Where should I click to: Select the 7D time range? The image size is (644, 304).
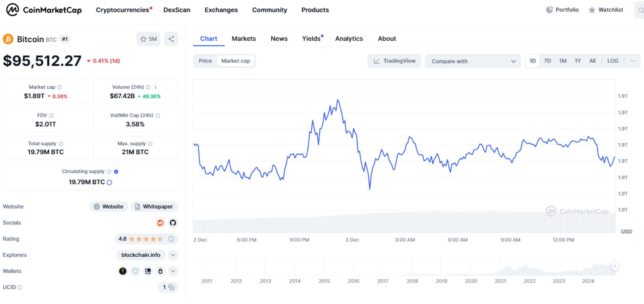point(547,61)
